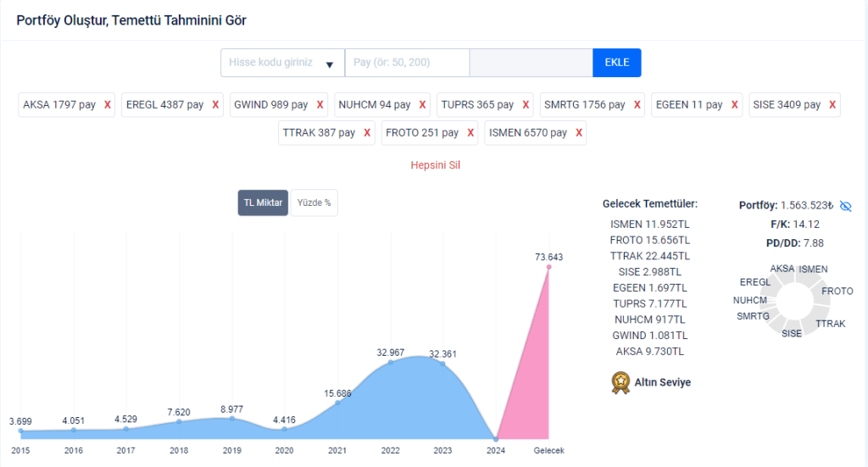Remove EREGL from the portfolio
Image resolution: width=868 pixels, height=467 pixels.
tap(215, 105)
